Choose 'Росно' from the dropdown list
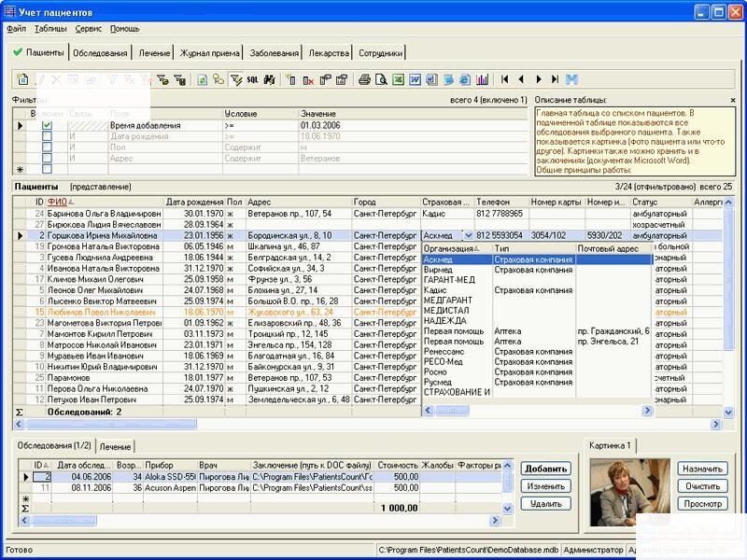Image resolution: width=747 pixels, height=560 pixels. 435,371
